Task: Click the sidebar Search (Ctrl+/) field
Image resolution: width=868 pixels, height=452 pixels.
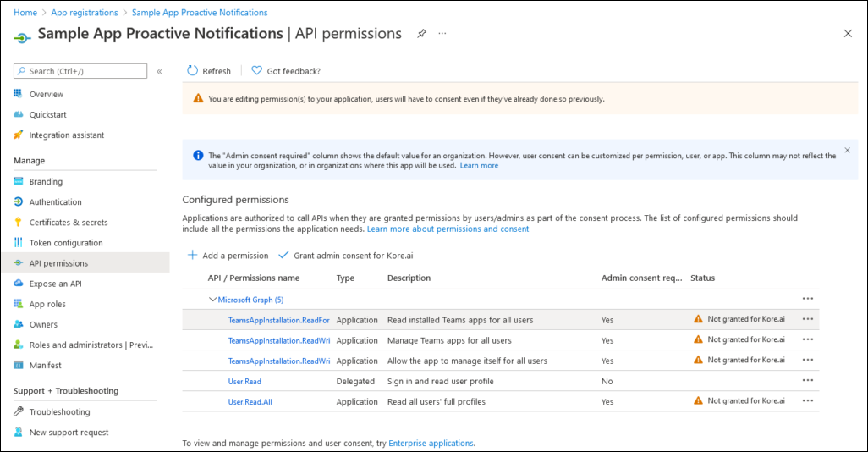Action: pos(80,71)
